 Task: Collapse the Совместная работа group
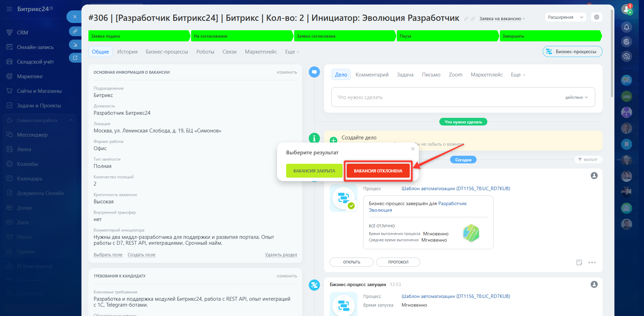pyautogui.click(x=71, y=120)
